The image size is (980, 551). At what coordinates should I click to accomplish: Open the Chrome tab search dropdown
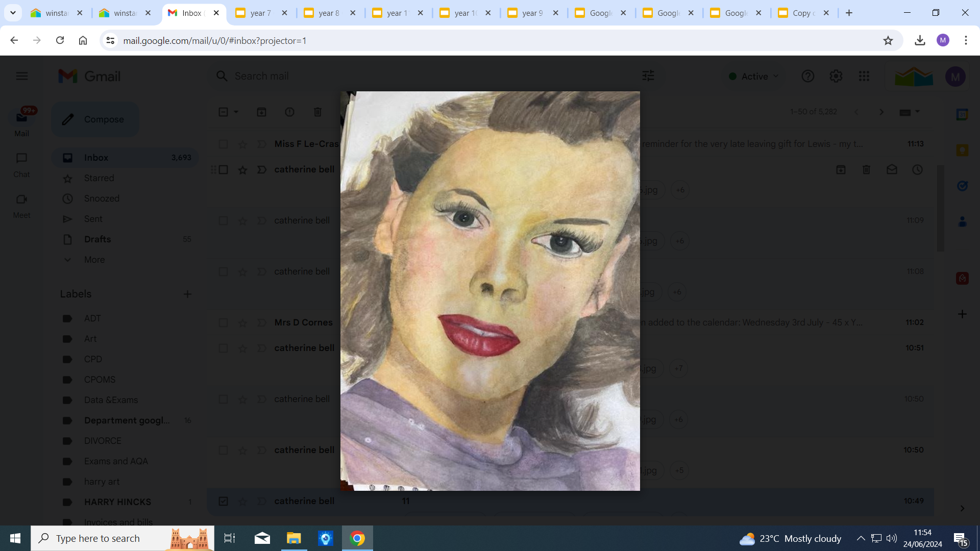pos(13,13)
